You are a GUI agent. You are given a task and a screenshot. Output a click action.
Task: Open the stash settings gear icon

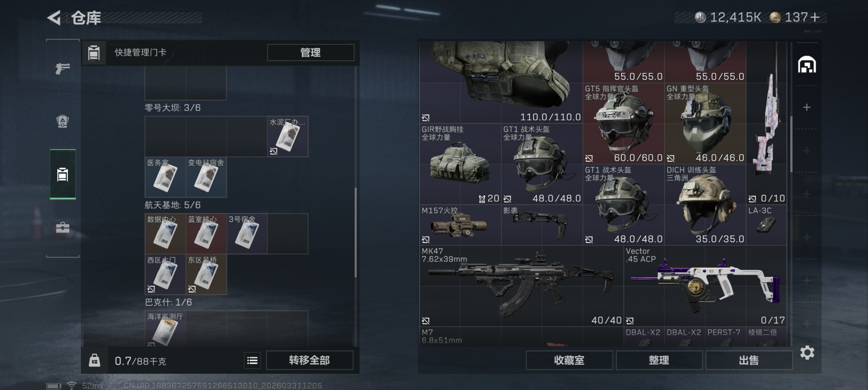(807, 352)
